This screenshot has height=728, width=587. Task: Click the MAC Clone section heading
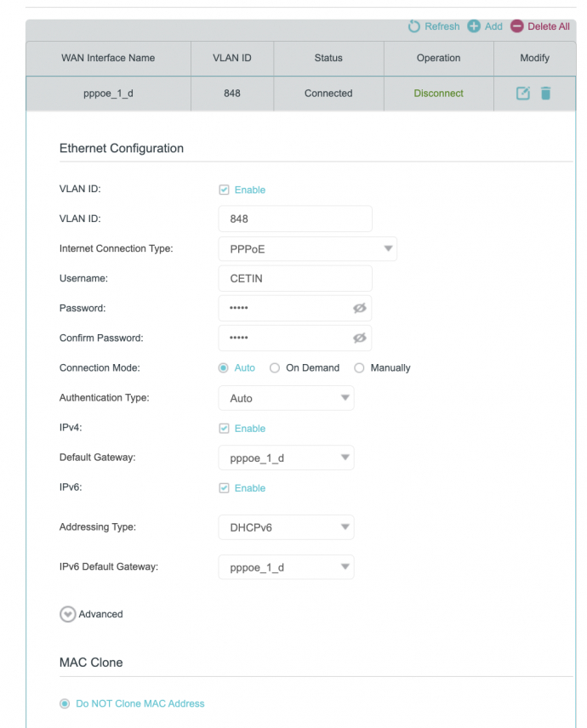[x=91, y=663]
